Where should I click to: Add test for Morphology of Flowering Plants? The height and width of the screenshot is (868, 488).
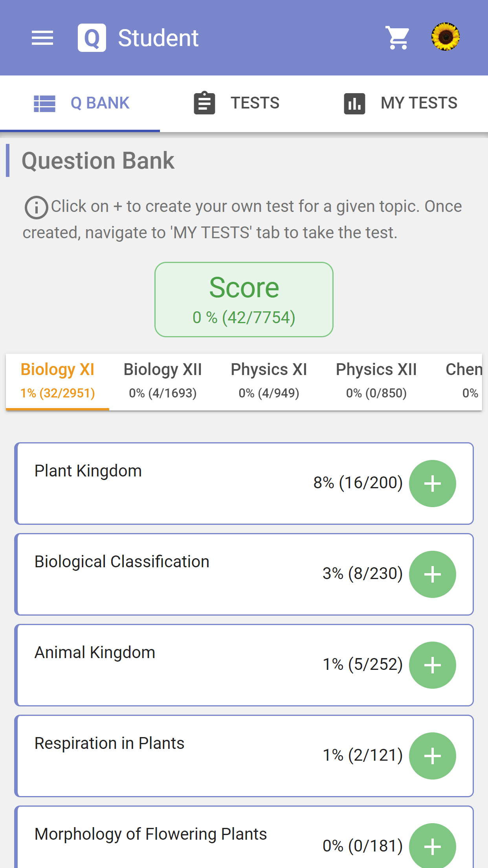(433, 846)
